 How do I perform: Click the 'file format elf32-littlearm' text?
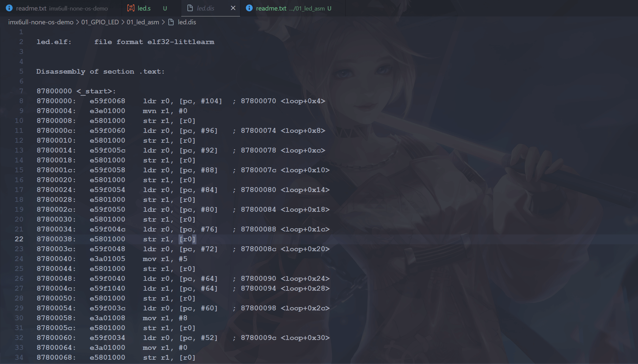154,42
